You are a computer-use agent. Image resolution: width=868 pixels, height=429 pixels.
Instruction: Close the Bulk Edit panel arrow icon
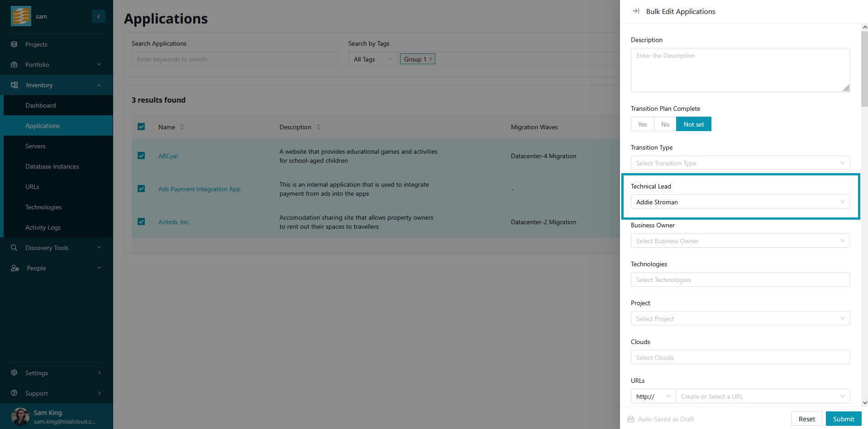pyautogui.click(x=636, y=11)
